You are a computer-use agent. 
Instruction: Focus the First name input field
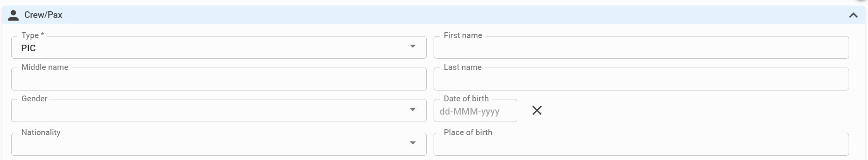641,47
